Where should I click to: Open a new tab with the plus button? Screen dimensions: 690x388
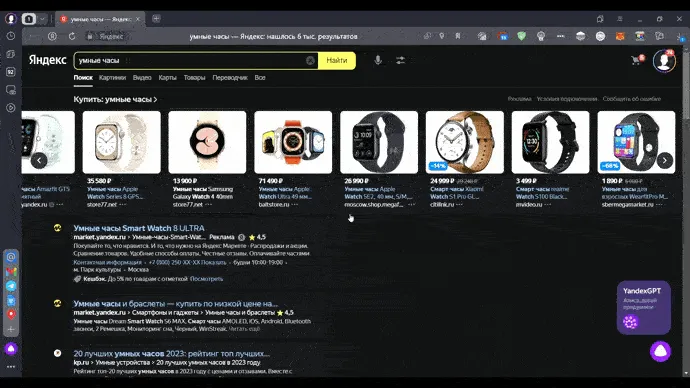156,19
